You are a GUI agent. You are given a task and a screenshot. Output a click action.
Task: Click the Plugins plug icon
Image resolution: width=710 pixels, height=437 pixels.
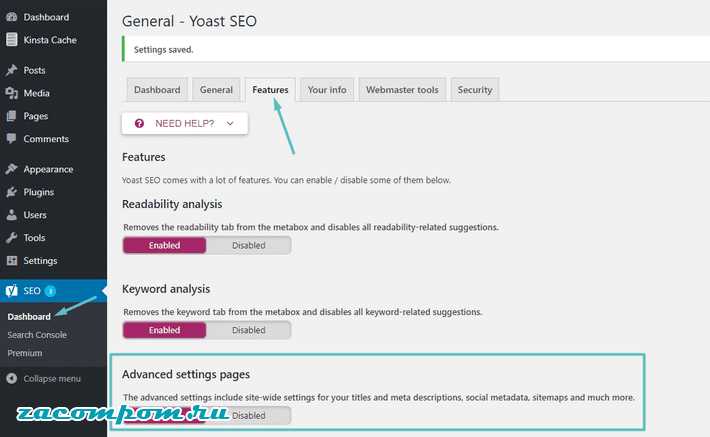(x=12, y=192)
